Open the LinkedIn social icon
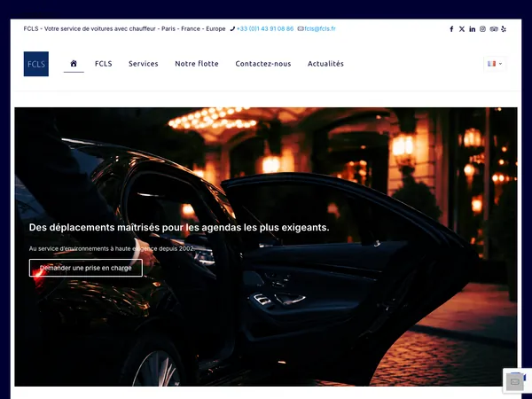The image size is (532, 399). [473, 29]
